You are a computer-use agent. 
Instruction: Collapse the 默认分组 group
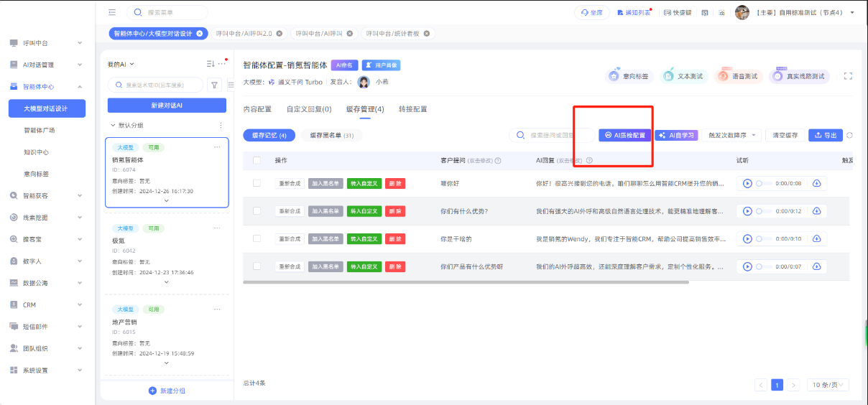point(113,125)
